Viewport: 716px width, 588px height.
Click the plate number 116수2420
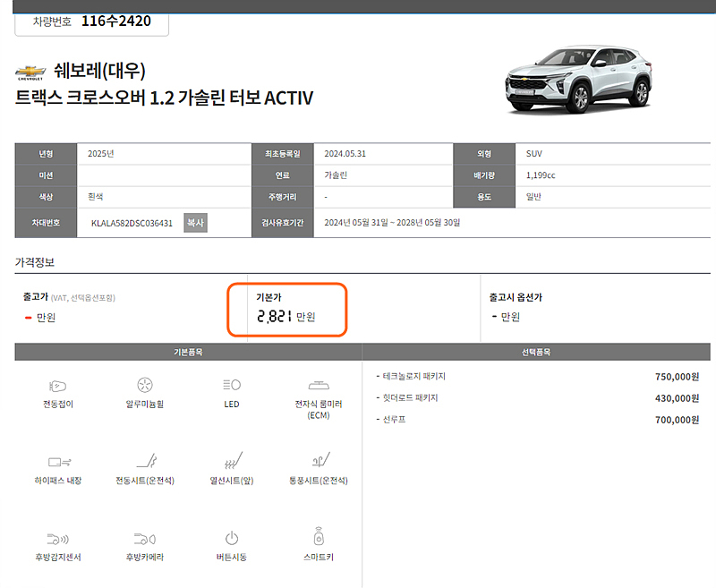116,21
